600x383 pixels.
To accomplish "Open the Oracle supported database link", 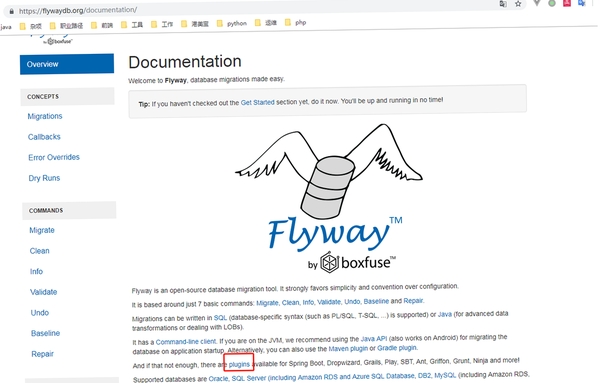I will click(x=218, y=378).
